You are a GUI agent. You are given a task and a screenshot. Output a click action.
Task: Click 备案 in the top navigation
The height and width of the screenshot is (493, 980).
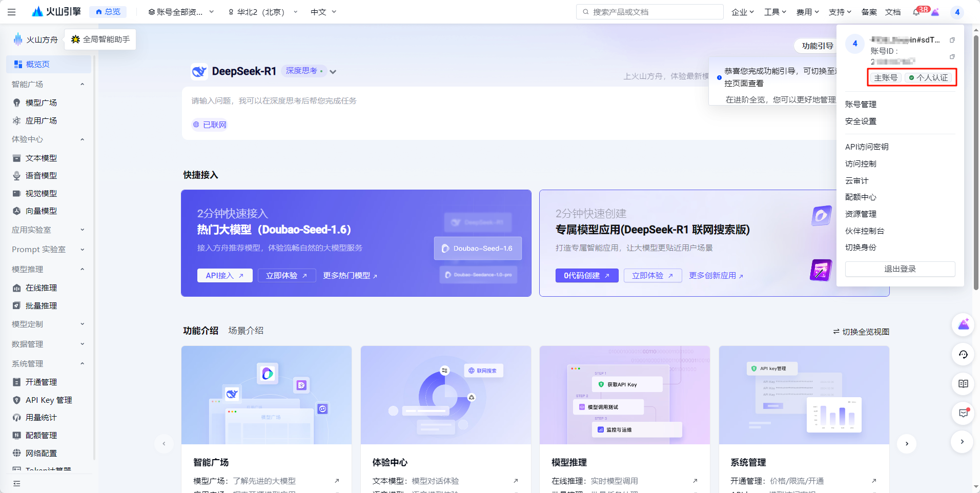click(x=869, y=12)
